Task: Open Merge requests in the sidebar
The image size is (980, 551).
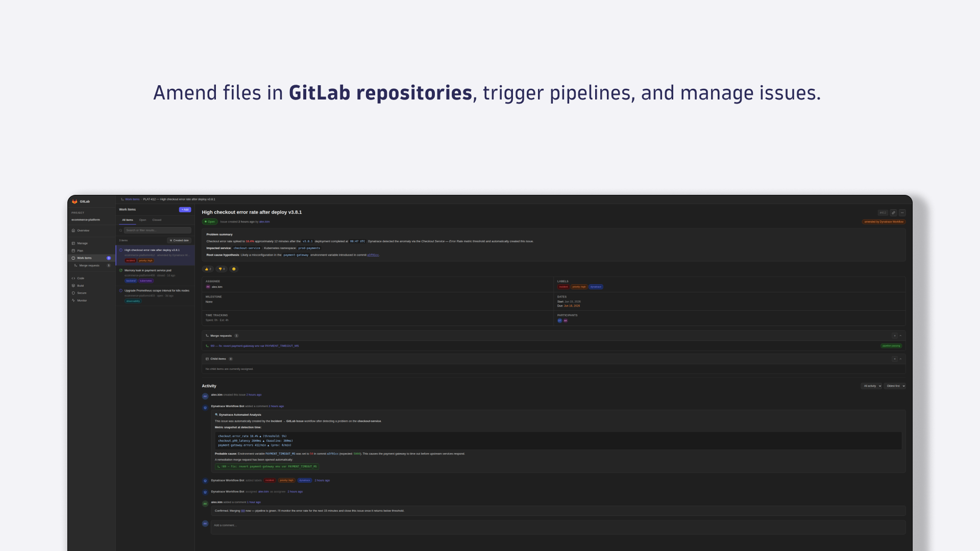Action: click(92, 265)
